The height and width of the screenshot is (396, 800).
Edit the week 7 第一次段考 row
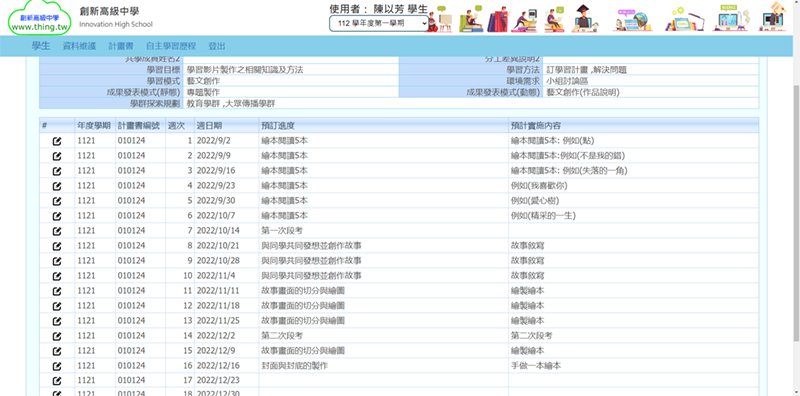pyautogui.click(x=57, y=231)
